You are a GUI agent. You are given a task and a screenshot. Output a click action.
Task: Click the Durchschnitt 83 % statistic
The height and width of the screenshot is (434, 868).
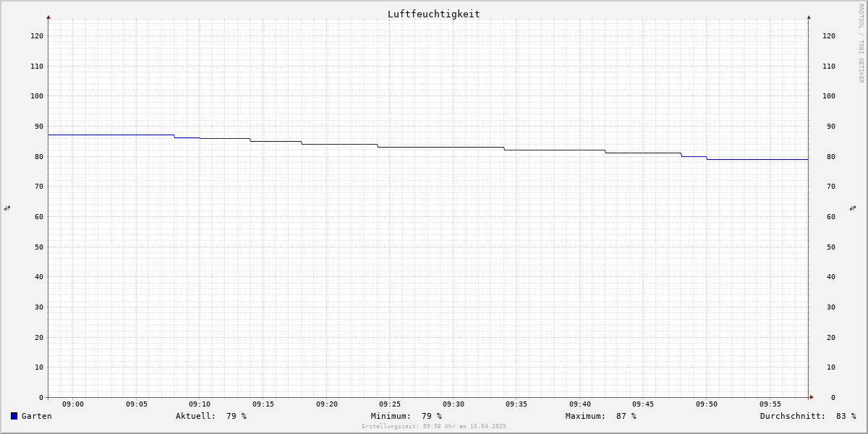808,416
